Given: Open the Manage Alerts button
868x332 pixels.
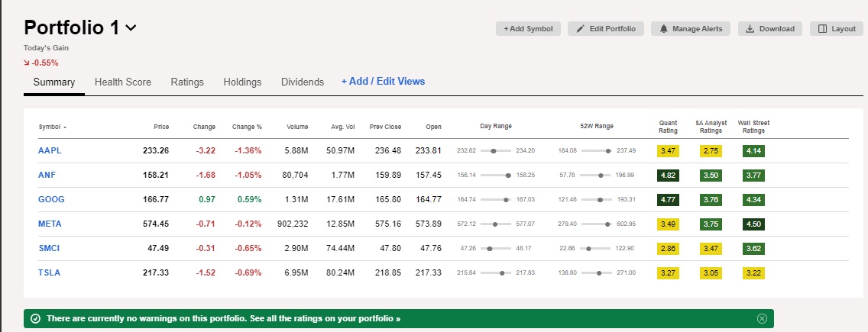Looking at the screenshot, I should (690, 29).
